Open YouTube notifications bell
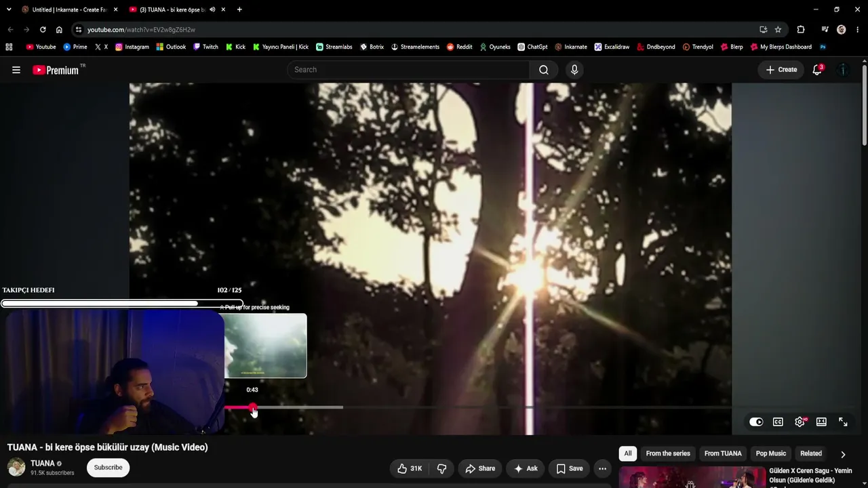Viewport: 868px width, 488px height. click(x=817, y=70)
